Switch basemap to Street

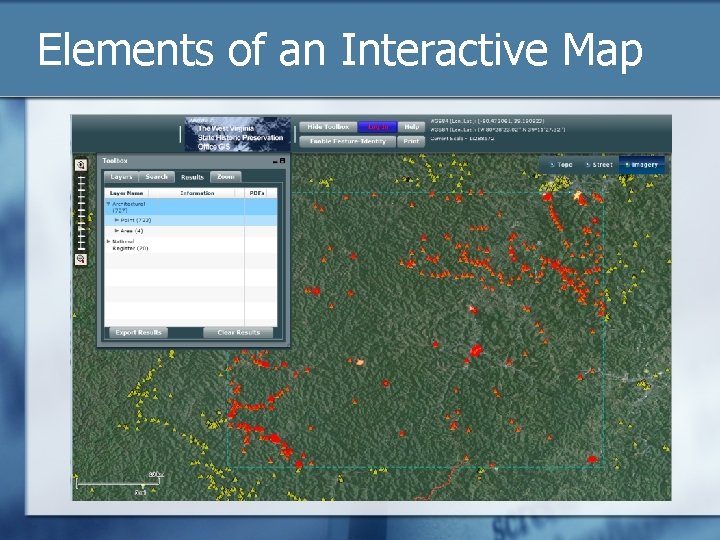tap(599, 165)
